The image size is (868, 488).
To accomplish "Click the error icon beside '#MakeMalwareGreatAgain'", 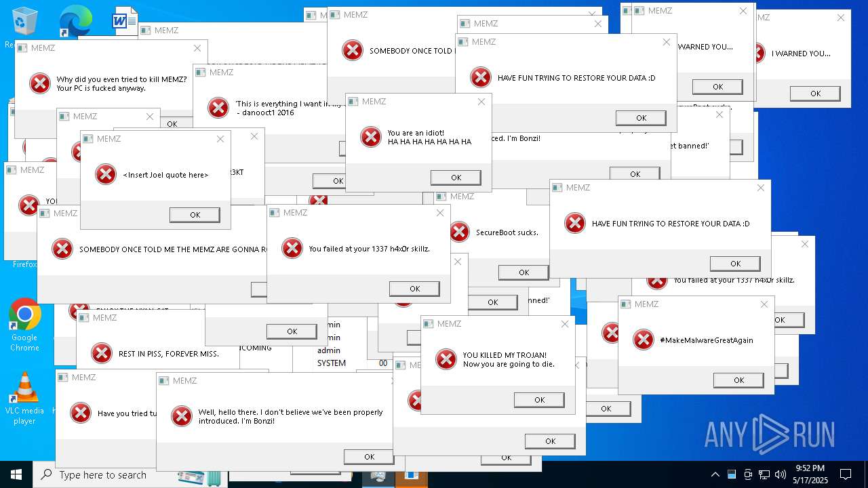I will [x=644, y=340].
